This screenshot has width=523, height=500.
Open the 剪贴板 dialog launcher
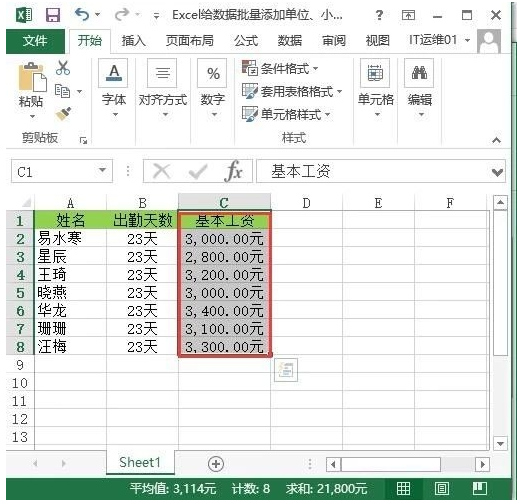pyautogui.click(x=83, y=141)
